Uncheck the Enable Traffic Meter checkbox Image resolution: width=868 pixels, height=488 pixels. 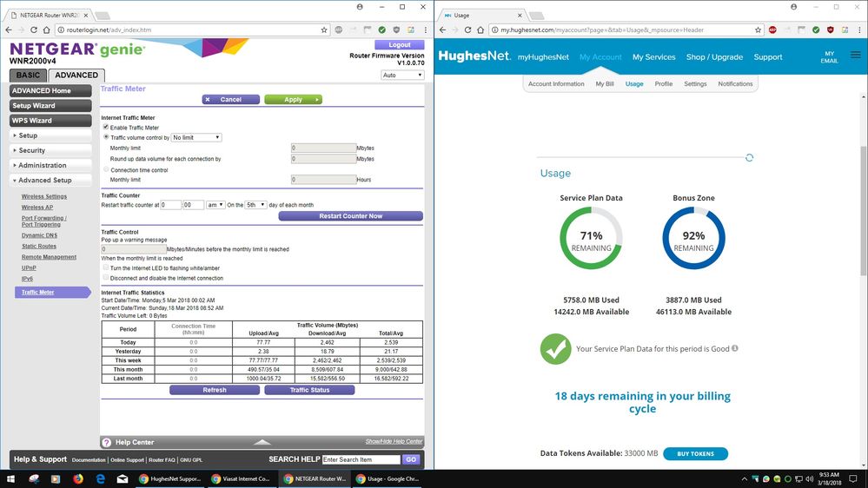[x=106, y=128]
